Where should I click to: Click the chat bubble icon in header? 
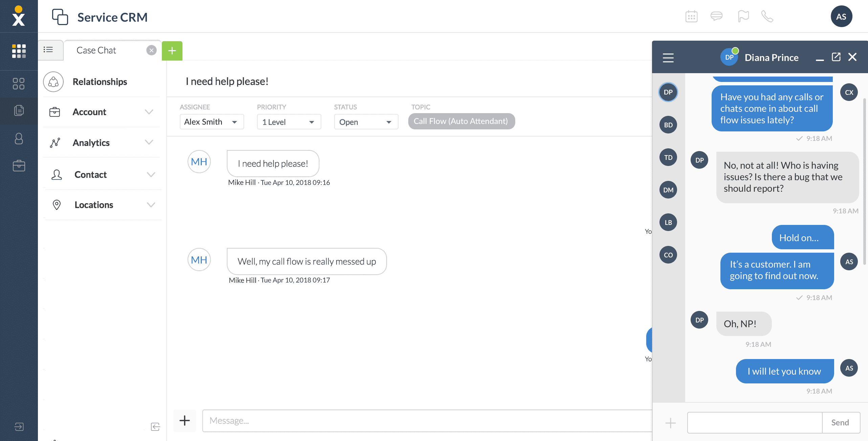(716, 16)
